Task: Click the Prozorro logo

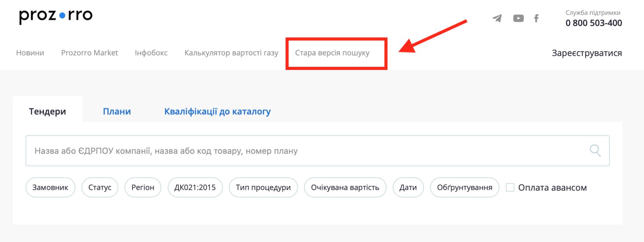Action: coord(56,16)
